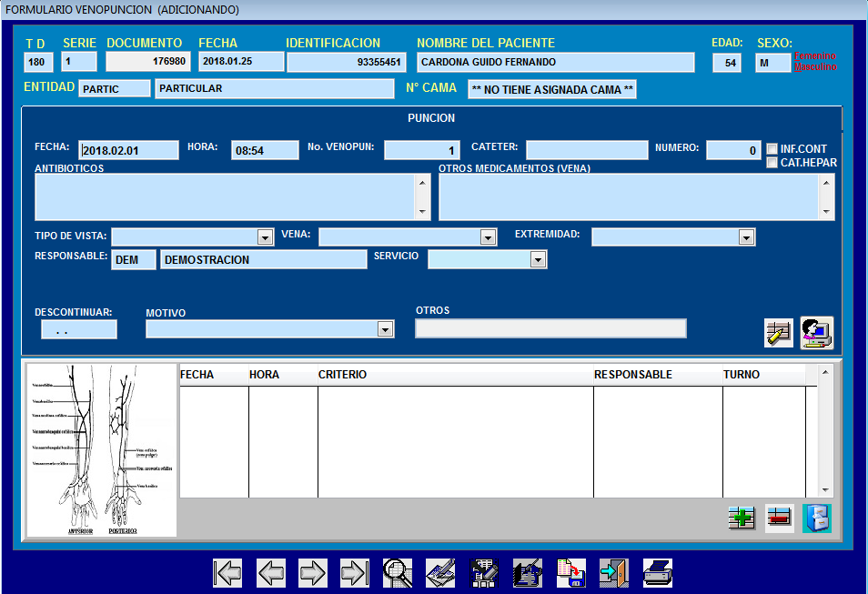The height and width of the screenshot is (594, 868).
Task: Expand the SERVICIO dropdown
Action: 538,259
